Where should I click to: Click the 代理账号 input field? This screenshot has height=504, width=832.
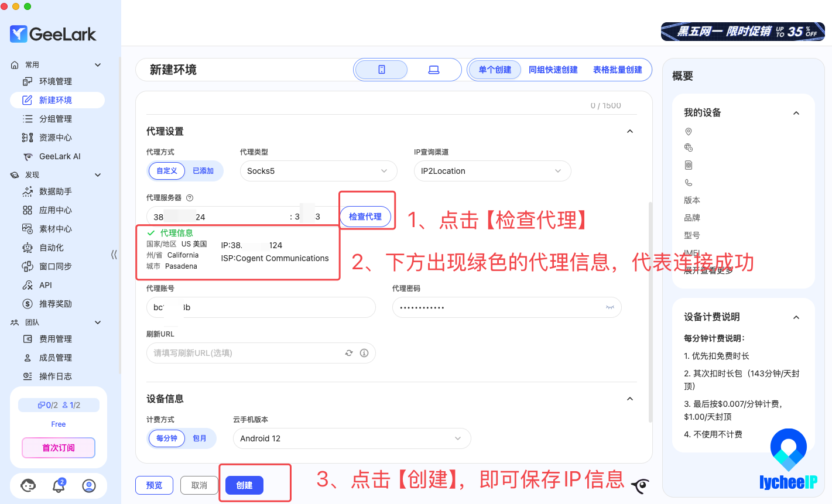261,307
